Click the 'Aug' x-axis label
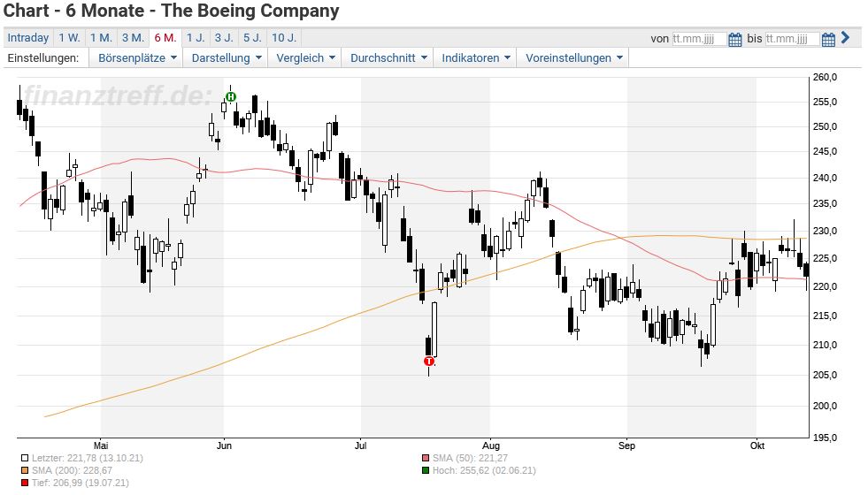The height and width of the screenshot is (495, 868). click(490, 445)
